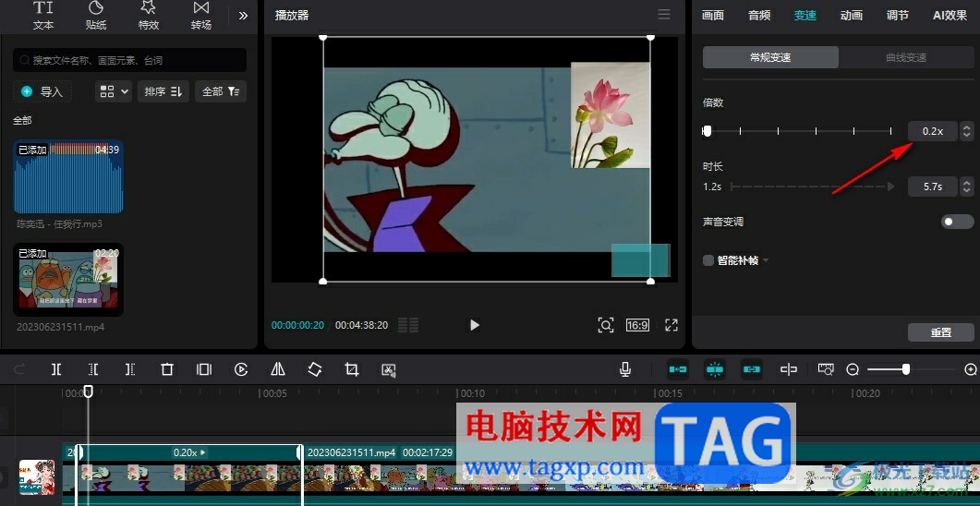Switch to the 调节 (Adjust) tab
The image size is (980, 506).
898,16
